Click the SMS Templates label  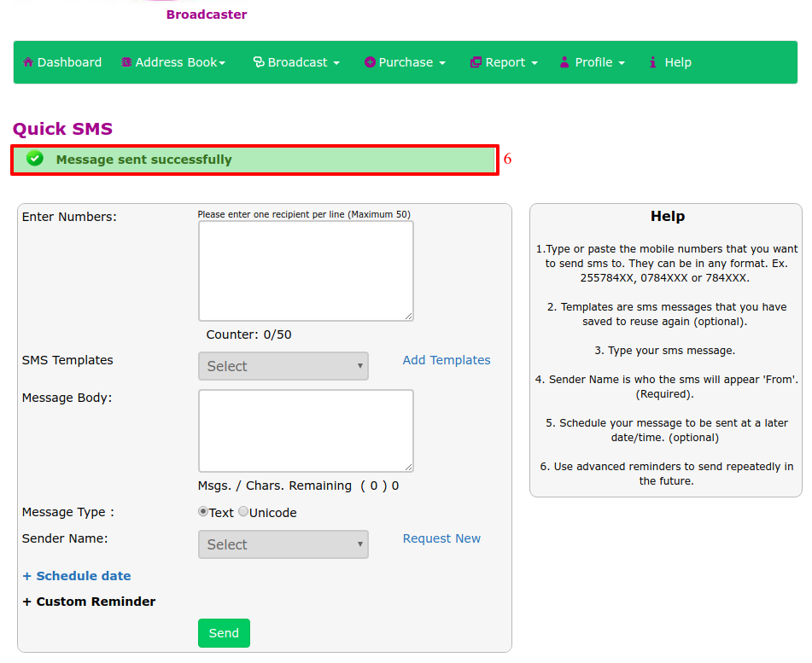[67, 360]
